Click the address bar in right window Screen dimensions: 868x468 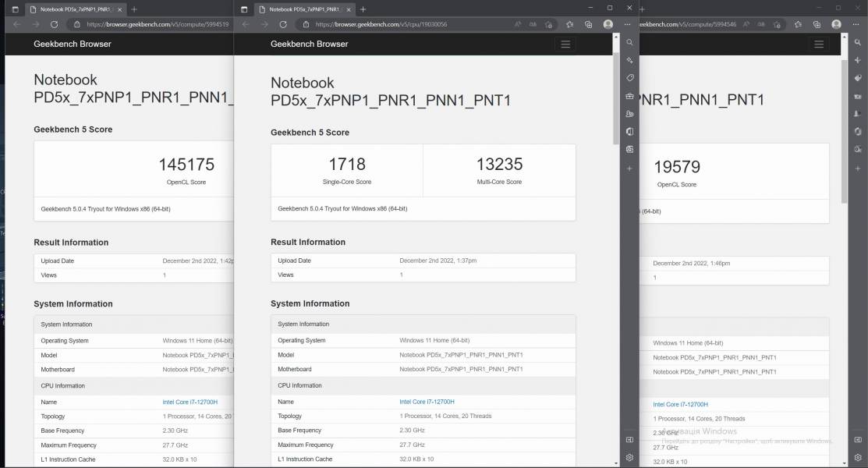coord(688,24)
